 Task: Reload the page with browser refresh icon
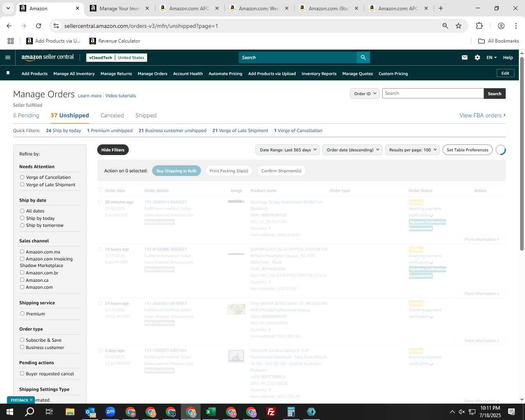click(x=39, y=26)
